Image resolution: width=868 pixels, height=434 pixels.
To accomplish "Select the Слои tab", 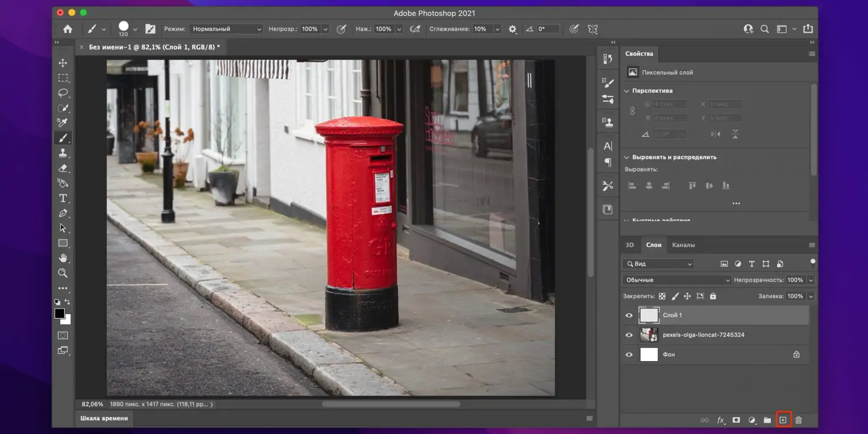I will (654, 245).
